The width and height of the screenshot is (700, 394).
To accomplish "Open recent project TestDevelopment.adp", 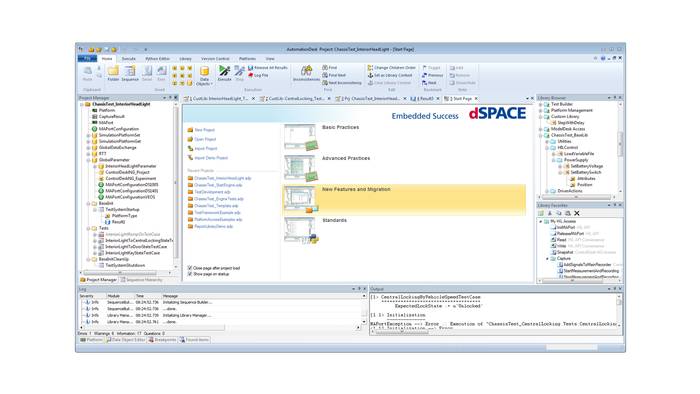I will click(212, 192).
